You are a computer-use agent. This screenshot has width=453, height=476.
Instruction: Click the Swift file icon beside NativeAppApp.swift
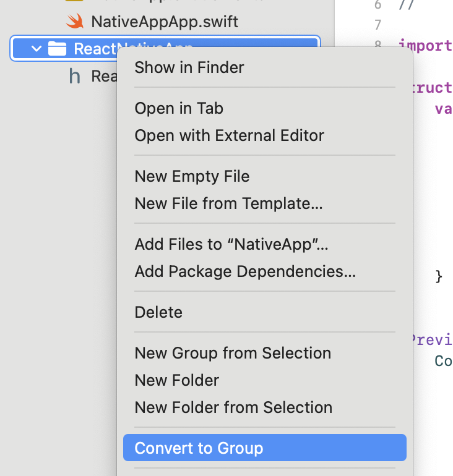[x=75, y=22]
